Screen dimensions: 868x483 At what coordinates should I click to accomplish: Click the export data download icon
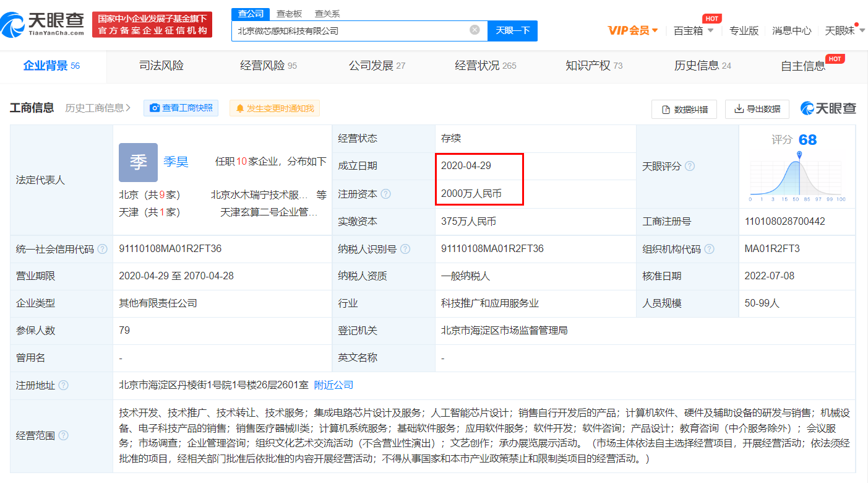point(739,109)
